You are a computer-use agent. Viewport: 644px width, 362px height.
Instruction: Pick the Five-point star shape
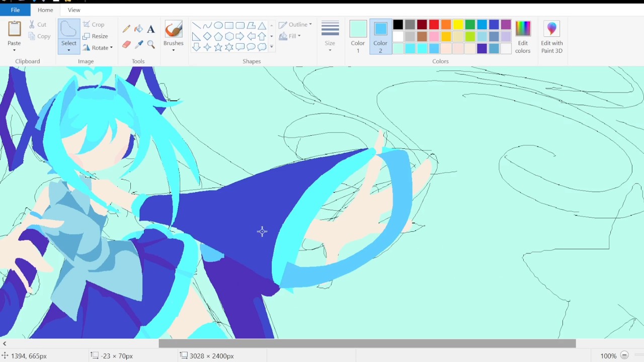click(x=218, y=47)
